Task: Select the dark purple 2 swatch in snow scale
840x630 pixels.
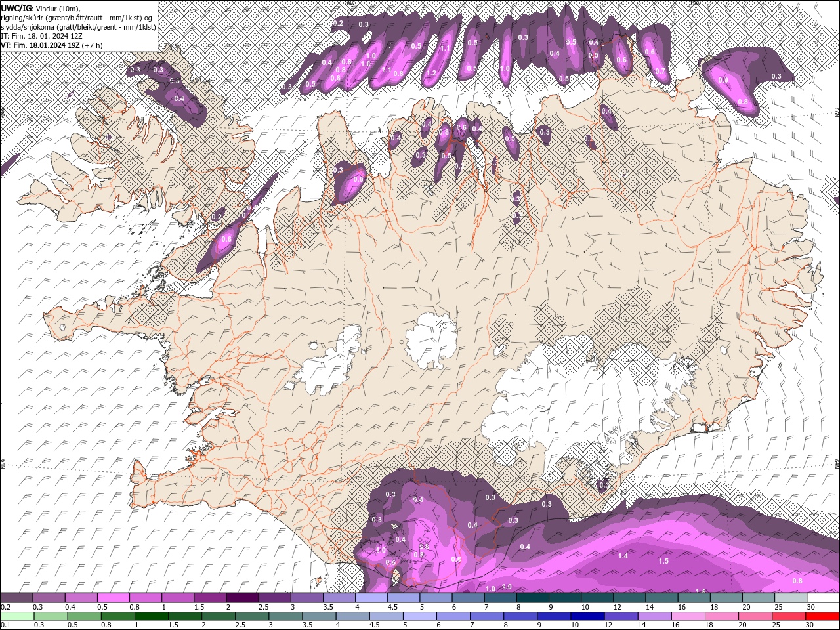Action: [x=241, y=598]
